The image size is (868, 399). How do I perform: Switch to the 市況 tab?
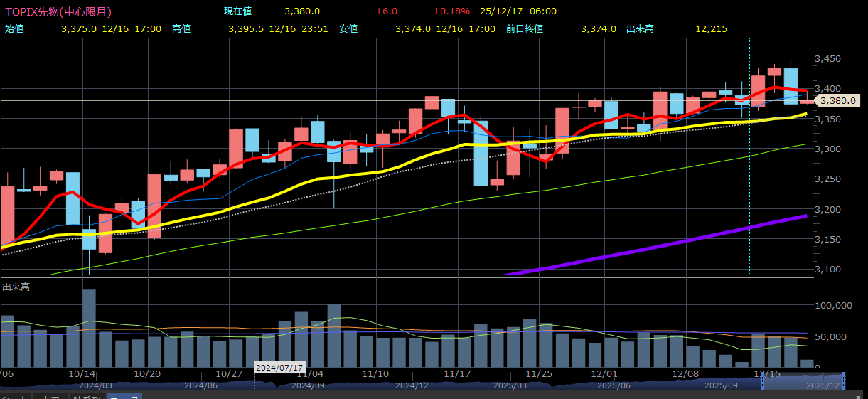click(x=50, y=396)
